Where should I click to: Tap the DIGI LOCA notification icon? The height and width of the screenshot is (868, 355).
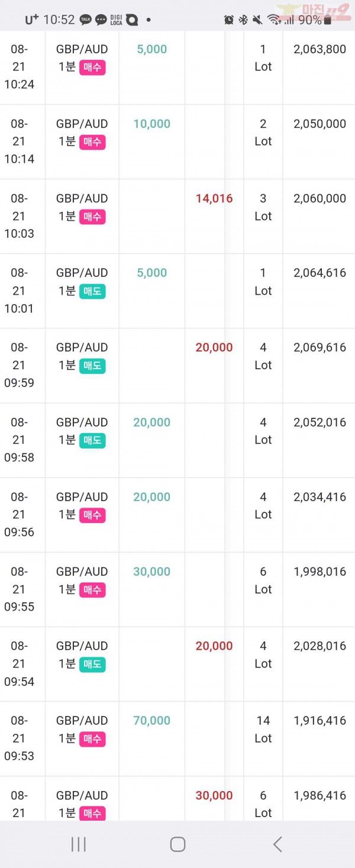116,20
